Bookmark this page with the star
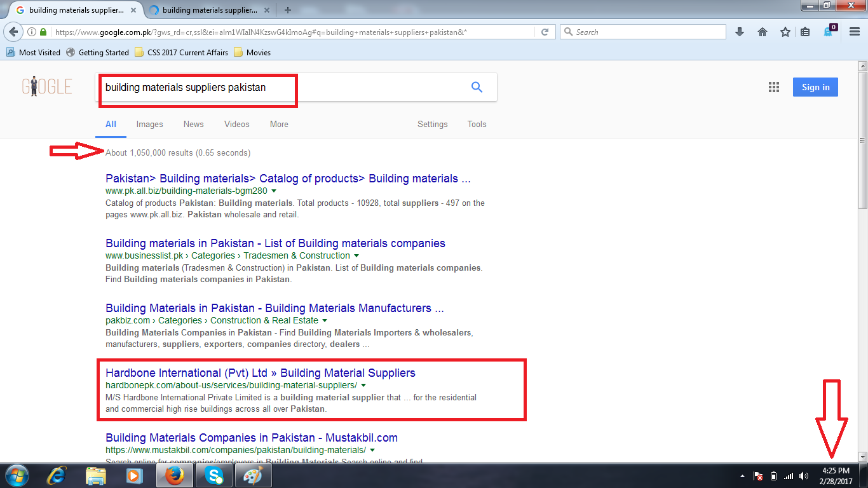 (785, 32)
